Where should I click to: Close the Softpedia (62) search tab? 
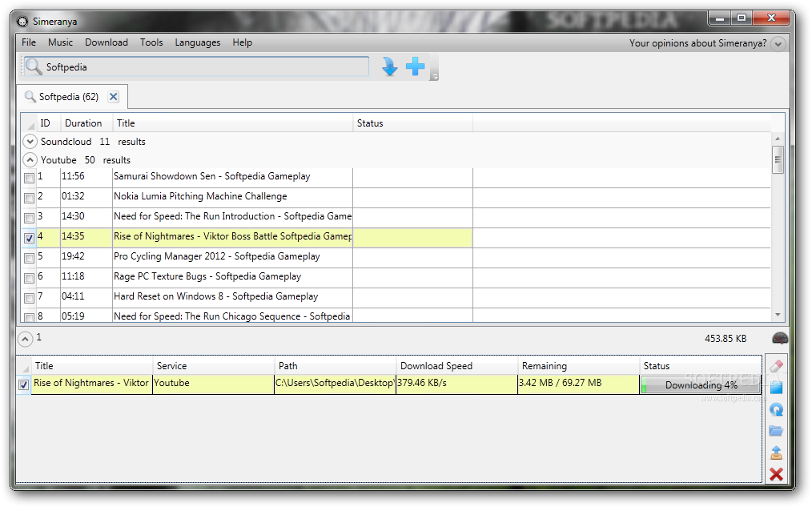pos(114,97)
